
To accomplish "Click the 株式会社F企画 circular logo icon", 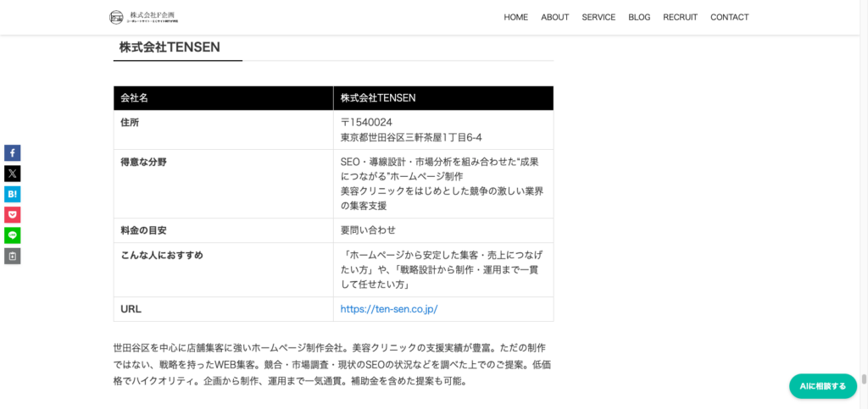I will tap(116, 17).
